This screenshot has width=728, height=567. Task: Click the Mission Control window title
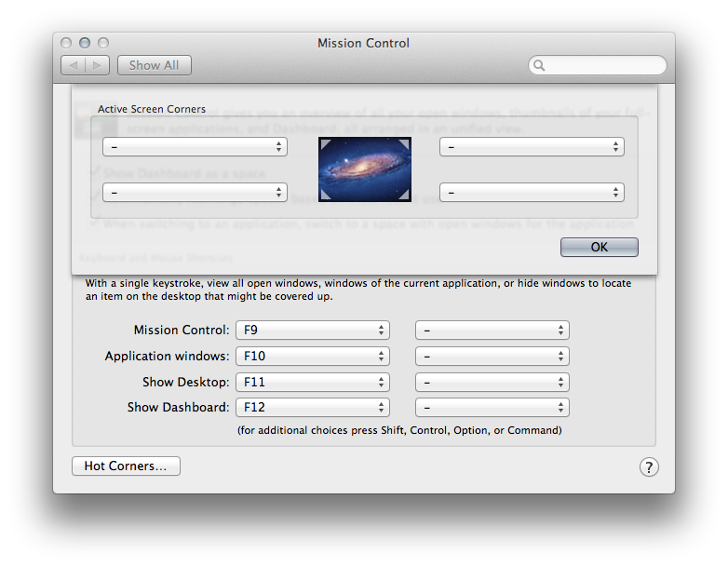pos(364,43)
